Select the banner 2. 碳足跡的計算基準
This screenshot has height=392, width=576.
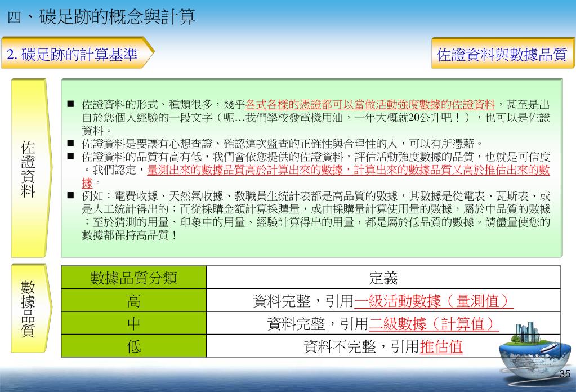[78, 52]
